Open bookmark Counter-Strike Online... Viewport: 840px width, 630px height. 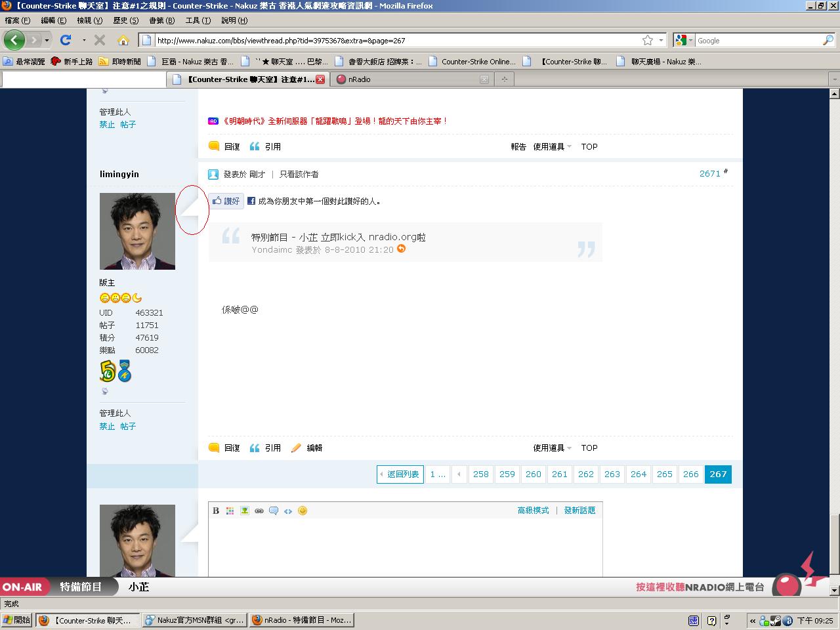473,61
